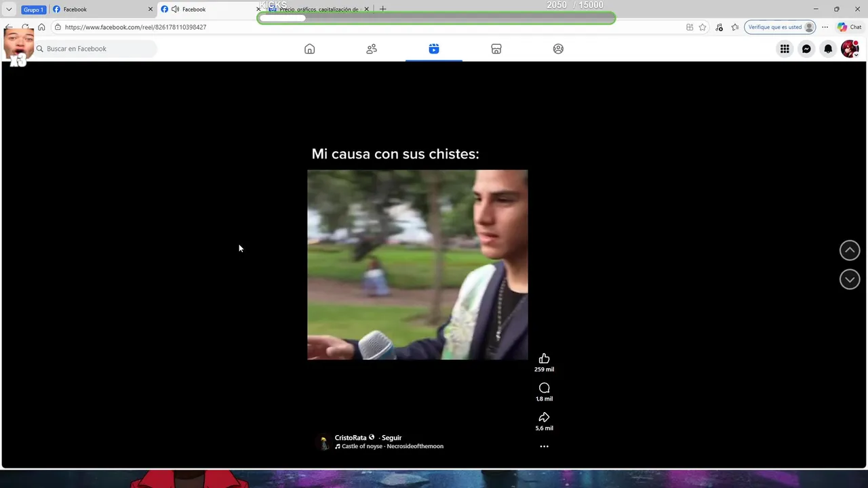Switch to the Precio, gráficos, capitalización tab
The image size is (868, 488).
319,9
